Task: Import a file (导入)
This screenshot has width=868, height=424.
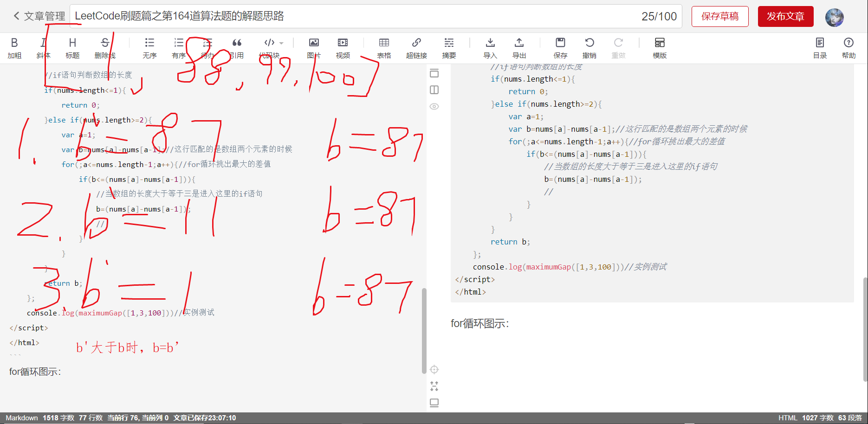Action: (x=490, y=48)
